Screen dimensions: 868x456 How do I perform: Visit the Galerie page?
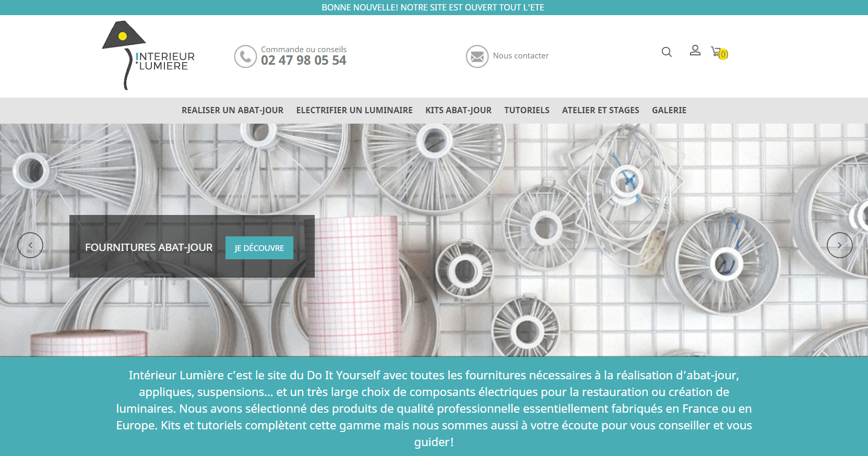(669, 111)
